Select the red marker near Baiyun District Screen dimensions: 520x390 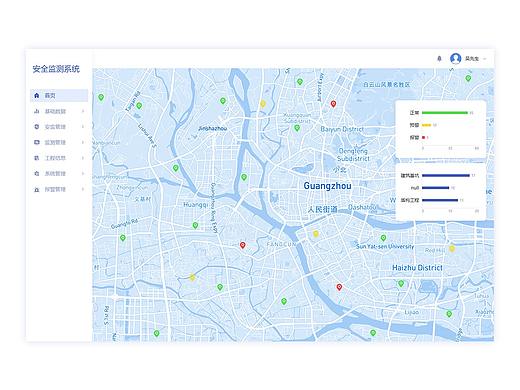pyautogui.click(x=333, y=104)
